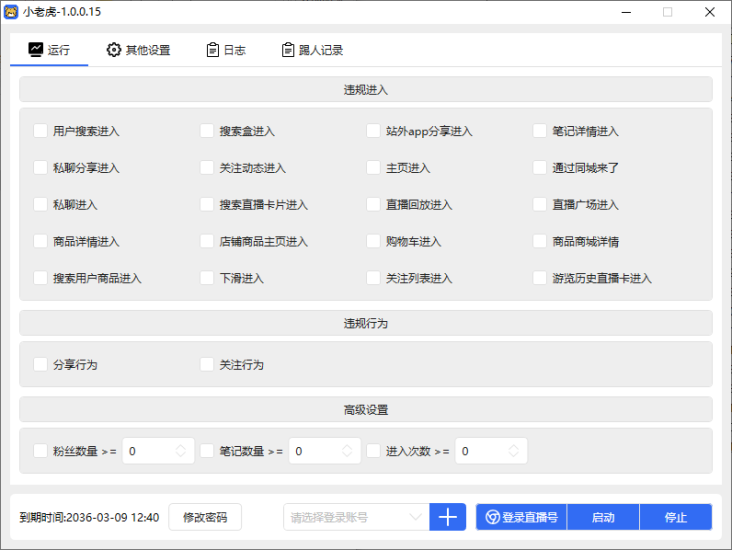The image size is (732, 550).
Task: Select the 私聊进入 checkbox
Action: (x=41, y=204)
